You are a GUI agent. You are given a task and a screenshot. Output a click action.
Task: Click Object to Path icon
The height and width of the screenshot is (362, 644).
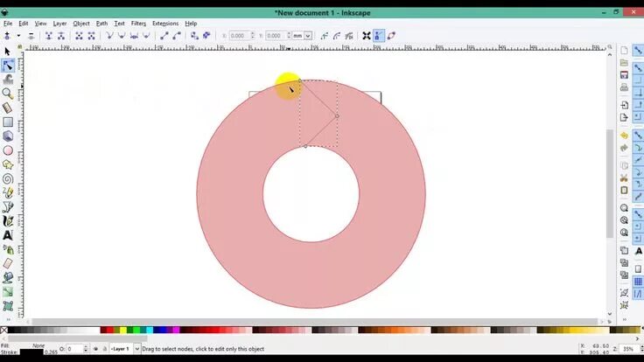[194, 36]
